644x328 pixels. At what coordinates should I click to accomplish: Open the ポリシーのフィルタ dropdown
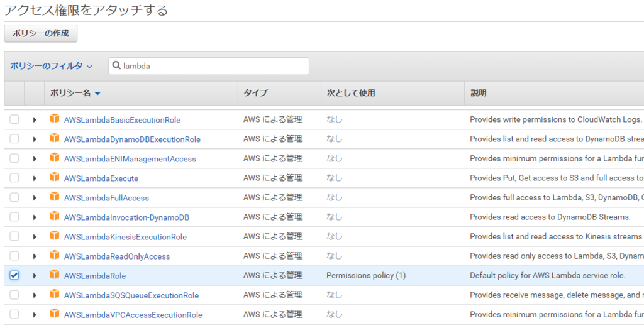pyautogui.click(x=51, y=66)
